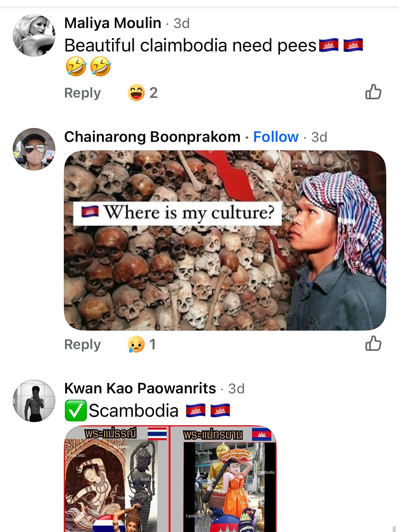The height and width of the screenshot is (532, 399).
Task: View laughing reactions on Maliya's comment
Action: pyautogui.click(x=136, y=93)
